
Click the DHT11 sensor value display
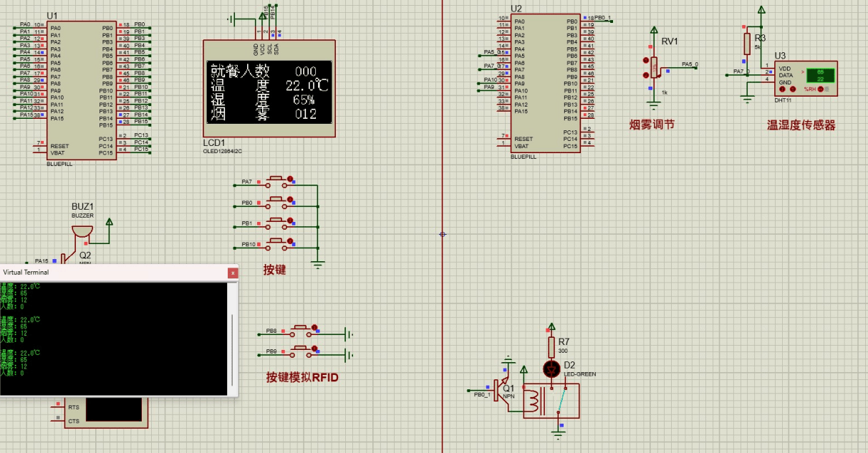(x=820, y=75)
